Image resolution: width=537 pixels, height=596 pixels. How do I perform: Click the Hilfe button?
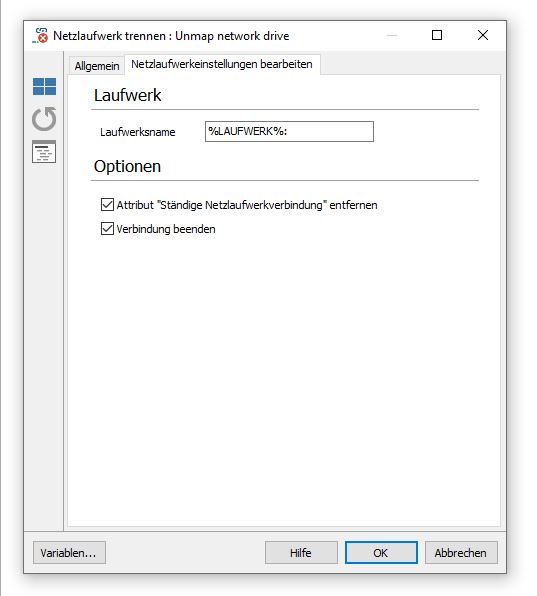click(x=301, y=553)
